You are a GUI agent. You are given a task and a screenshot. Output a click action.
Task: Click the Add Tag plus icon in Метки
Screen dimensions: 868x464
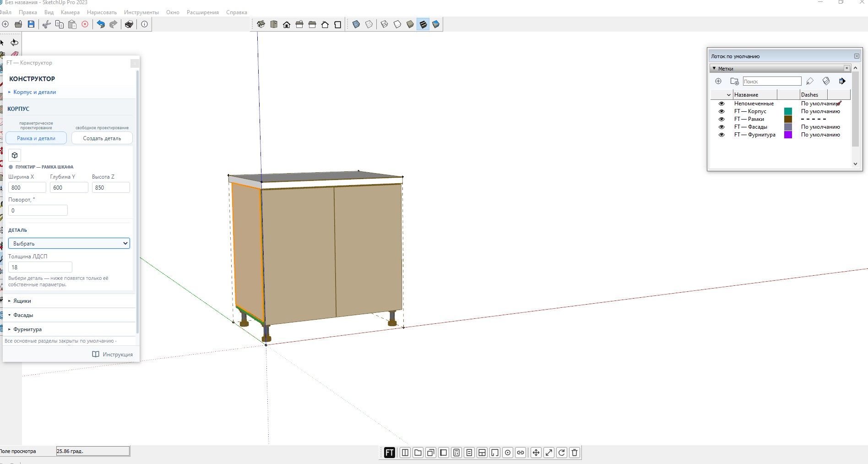tap(718, 81)
